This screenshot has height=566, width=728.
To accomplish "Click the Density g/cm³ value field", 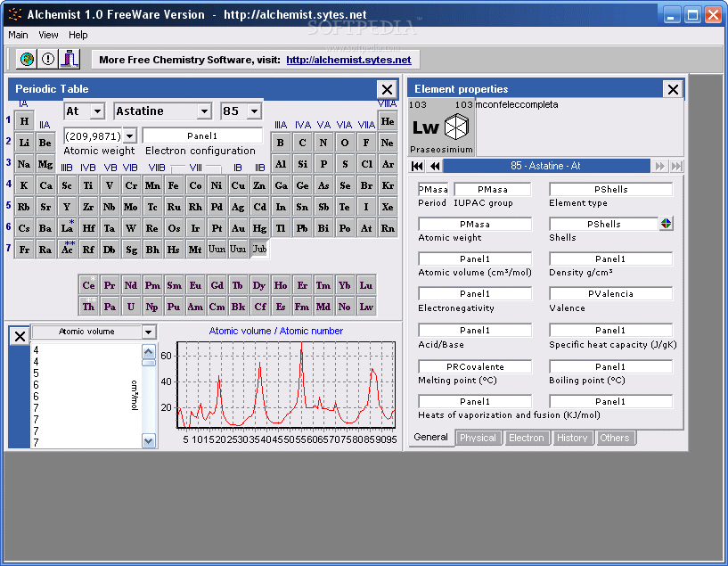I will pyautogui.click(x=610, y=259).
